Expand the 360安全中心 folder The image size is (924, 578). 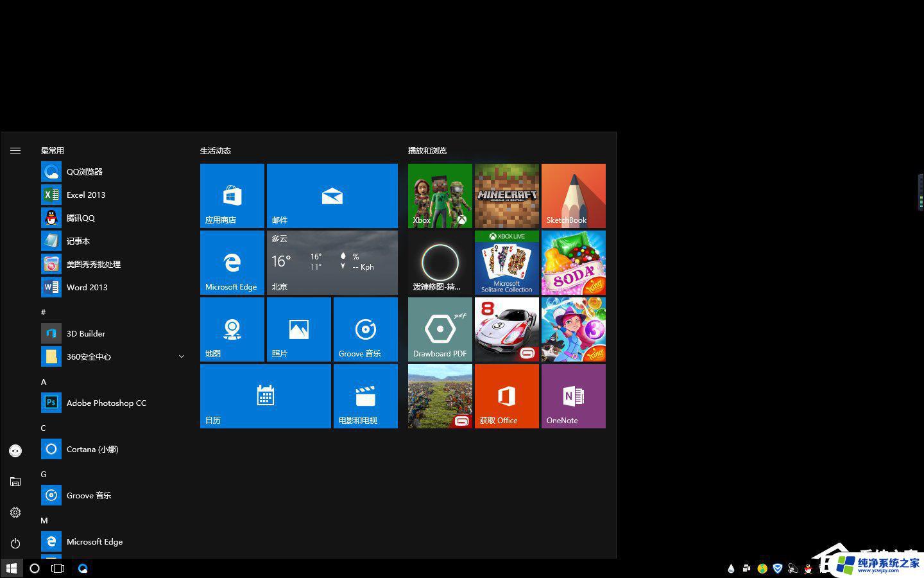pyautogui.click(x=113, y=356)
